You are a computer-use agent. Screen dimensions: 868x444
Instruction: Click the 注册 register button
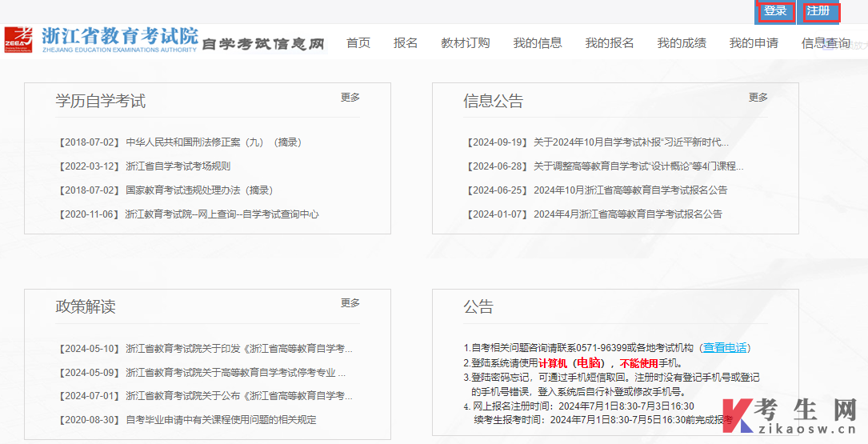(818, 11)
